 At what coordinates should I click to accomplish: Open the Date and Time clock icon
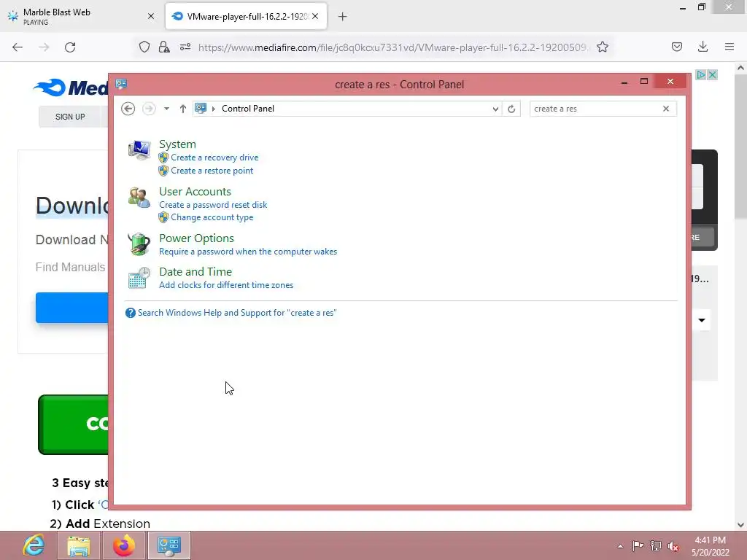[139, 278]
